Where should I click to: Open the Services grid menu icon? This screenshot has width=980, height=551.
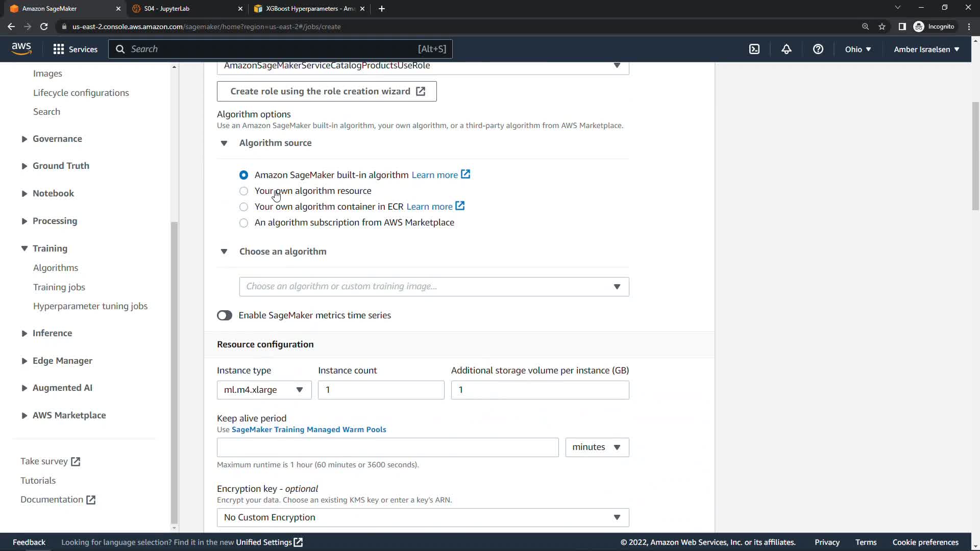click(x=59, y=49)
